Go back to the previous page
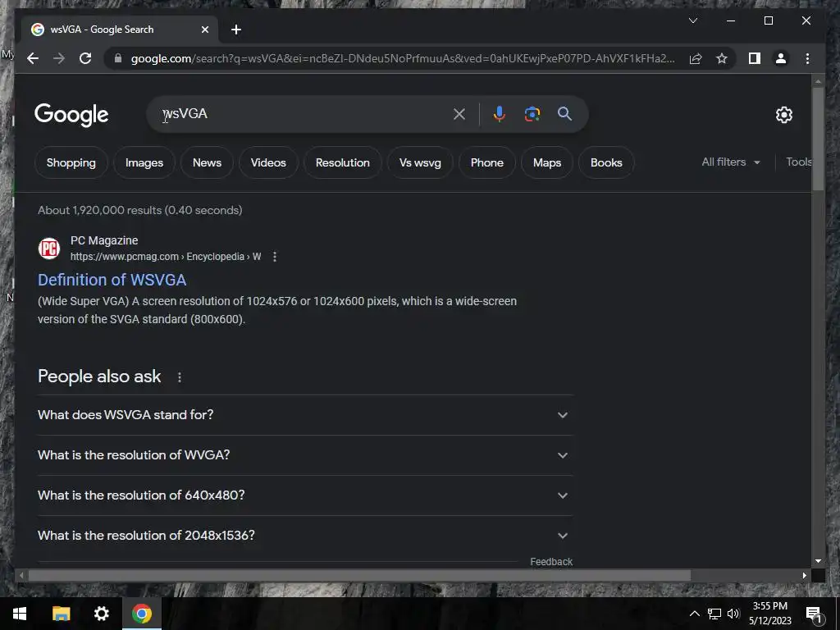 pyautogui.click(x=33, y=58)
